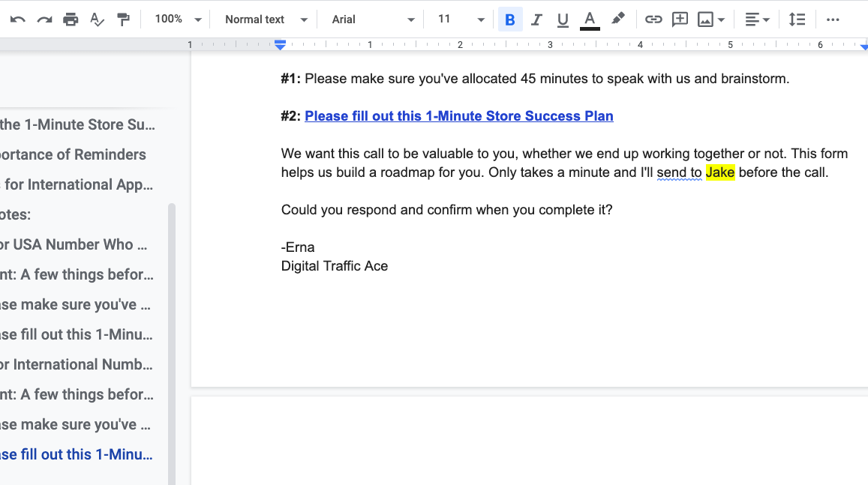
Task: Pick a color via the highlight color tool
Action: (617, 19)
